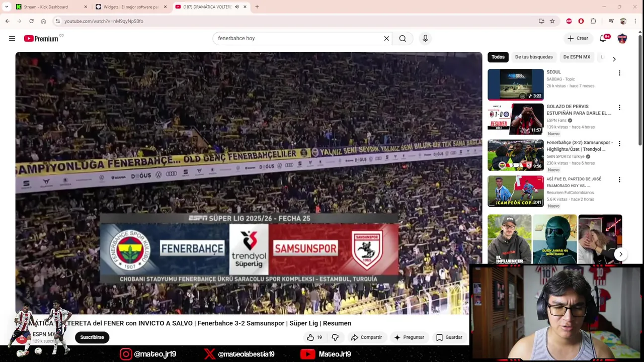644x362 pixels.
Task: Close the Kick Dashboard tab
Action: tap(85, 7)
